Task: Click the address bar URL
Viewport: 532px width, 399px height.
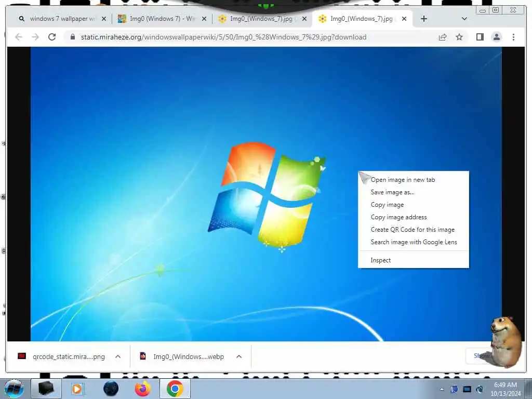Action: pyautogui.click(x=223, y=37)
